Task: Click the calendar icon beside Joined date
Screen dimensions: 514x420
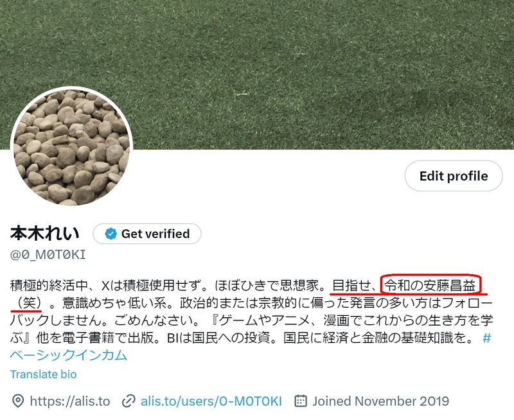Action: coord(301,401)
